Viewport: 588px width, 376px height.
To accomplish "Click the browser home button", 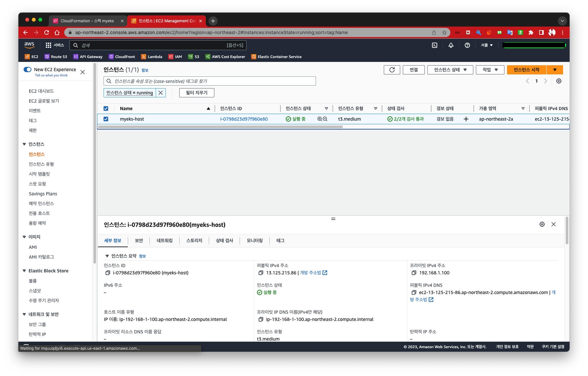I will (57, 32).
